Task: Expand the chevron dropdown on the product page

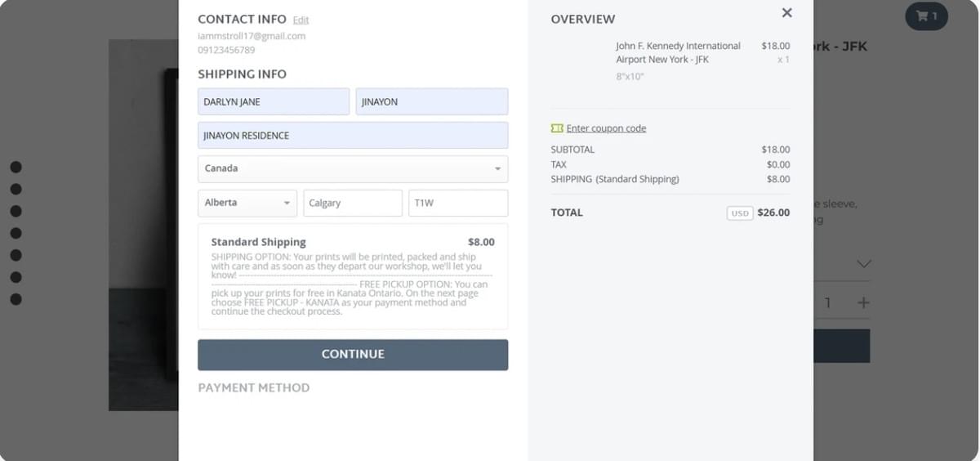Action: click(x=863, y=264)
